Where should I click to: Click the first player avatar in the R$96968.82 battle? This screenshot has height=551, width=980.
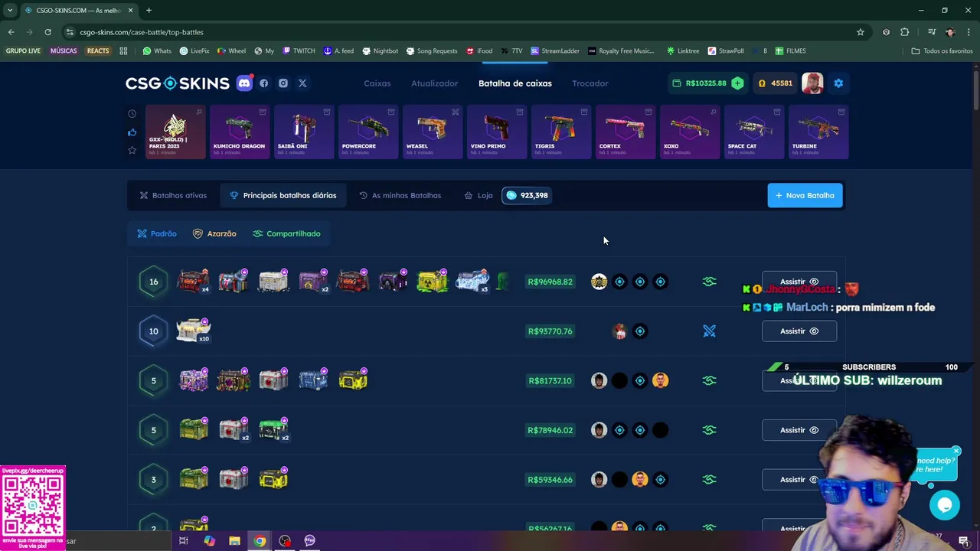pyautogui.click(x=599, y=282)
